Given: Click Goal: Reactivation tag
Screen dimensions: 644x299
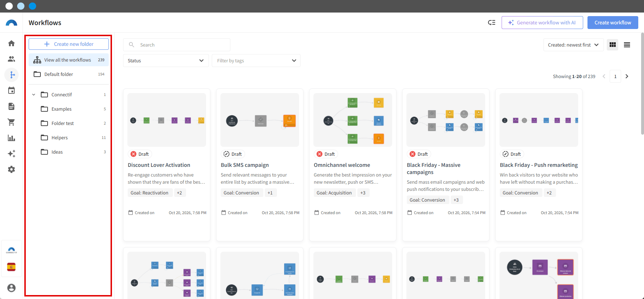Looking at the screenshot, I should tap(150, 193).
